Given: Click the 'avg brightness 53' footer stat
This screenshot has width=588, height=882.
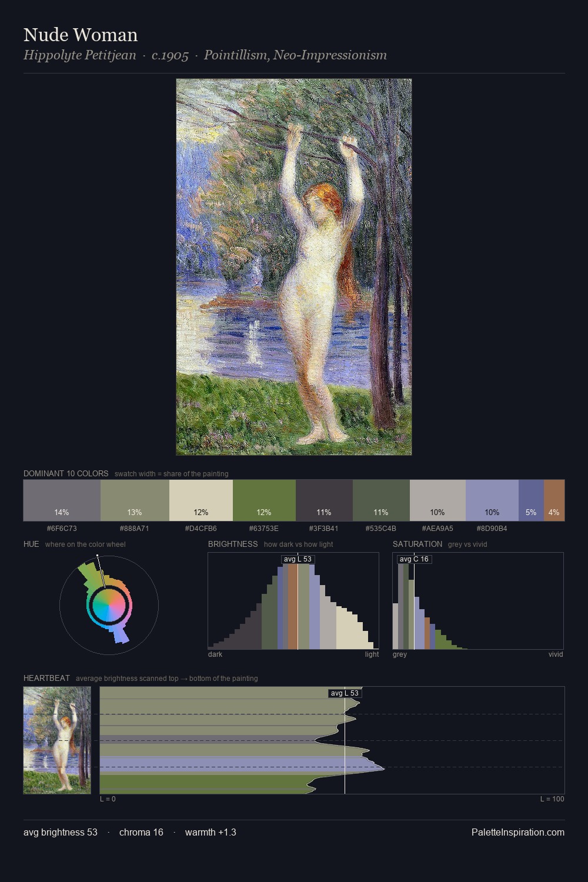Looking at the screenshot, I should click(x=61, y=832).
